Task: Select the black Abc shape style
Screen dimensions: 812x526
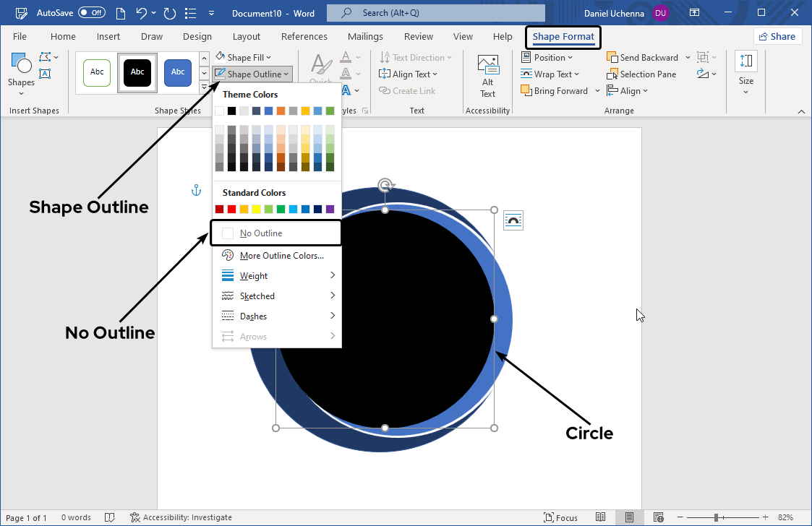Action: pyautogui.click(x=137, y=72)
